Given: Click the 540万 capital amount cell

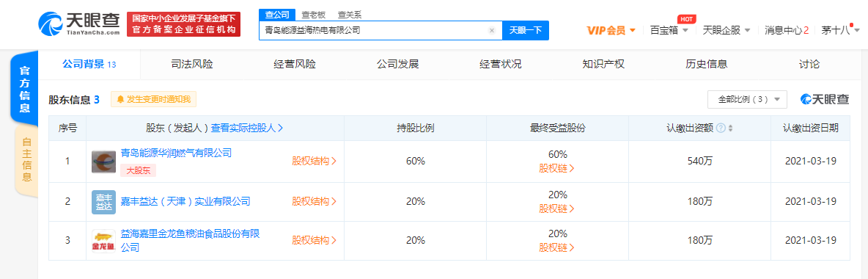Looking at the screenshot, I should 699,162.
